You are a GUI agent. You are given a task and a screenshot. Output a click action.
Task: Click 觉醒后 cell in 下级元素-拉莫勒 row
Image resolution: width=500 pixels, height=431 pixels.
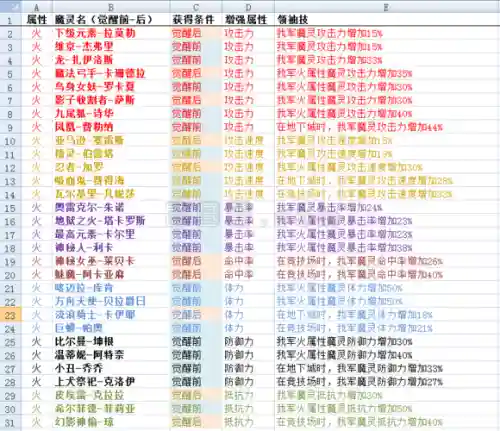(x=196, y=33)
